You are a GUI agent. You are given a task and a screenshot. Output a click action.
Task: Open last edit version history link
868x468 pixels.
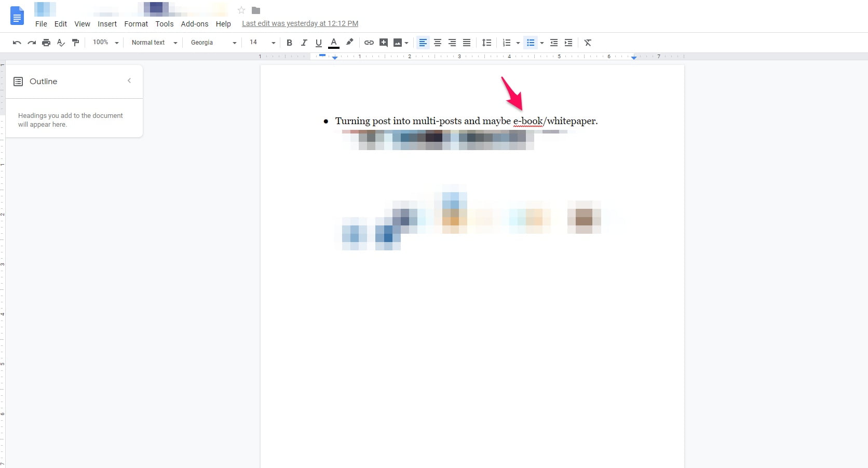300,23
